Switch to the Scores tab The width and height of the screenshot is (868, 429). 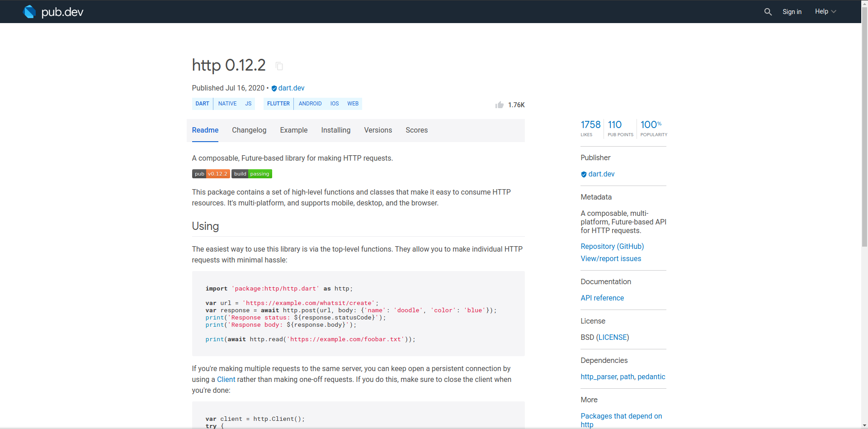417,130
